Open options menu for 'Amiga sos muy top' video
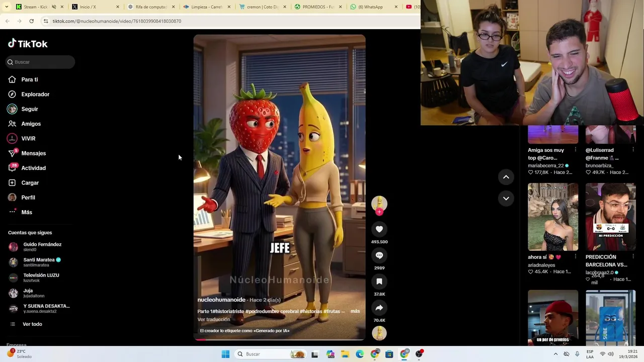 (x=576, y=150)
